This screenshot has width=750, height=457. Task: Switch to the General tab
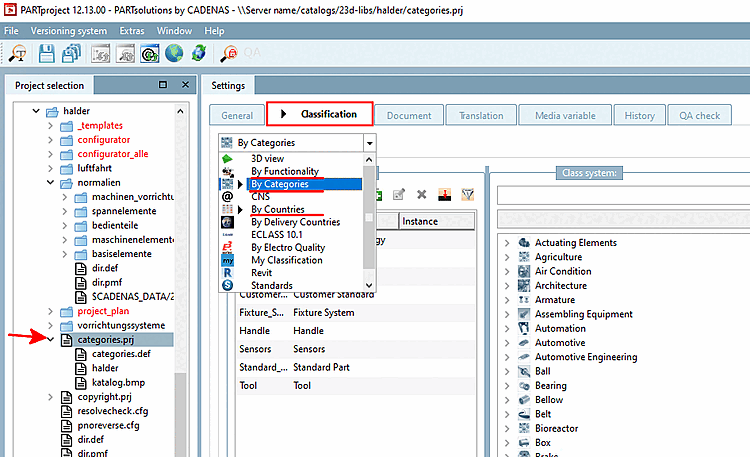tap(237, 115)
